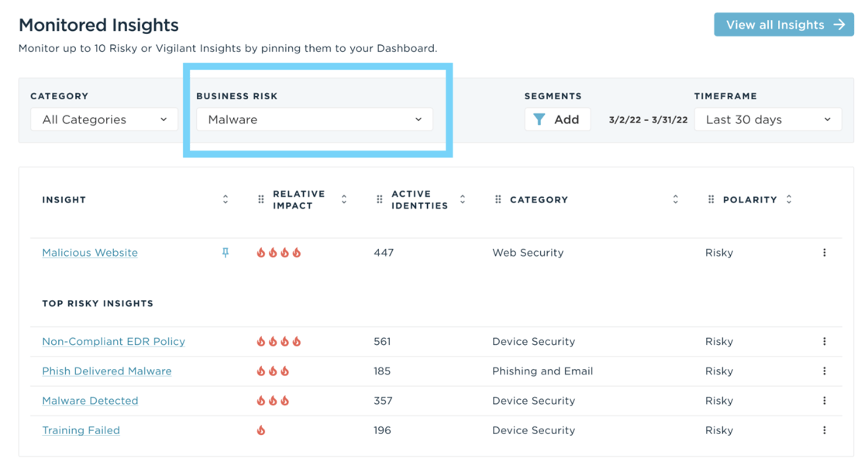Click the View all Insights button

(x=784, y=25)
